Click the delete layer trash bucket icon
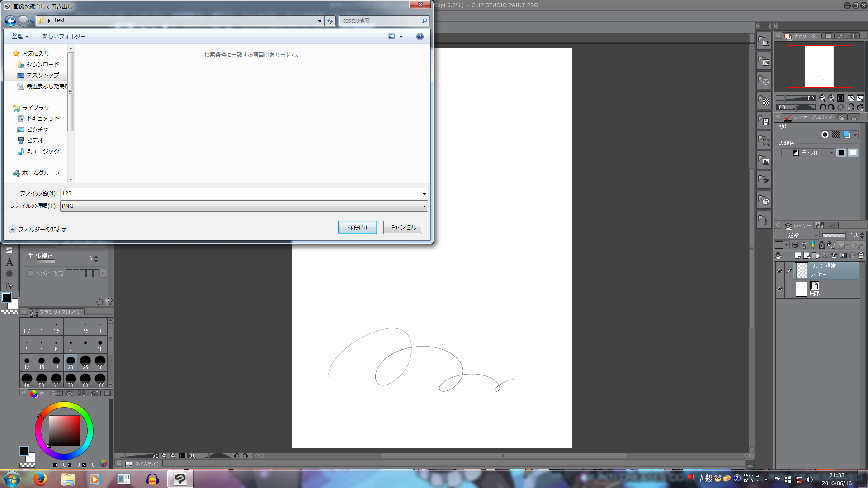 (x=861, y=255)
